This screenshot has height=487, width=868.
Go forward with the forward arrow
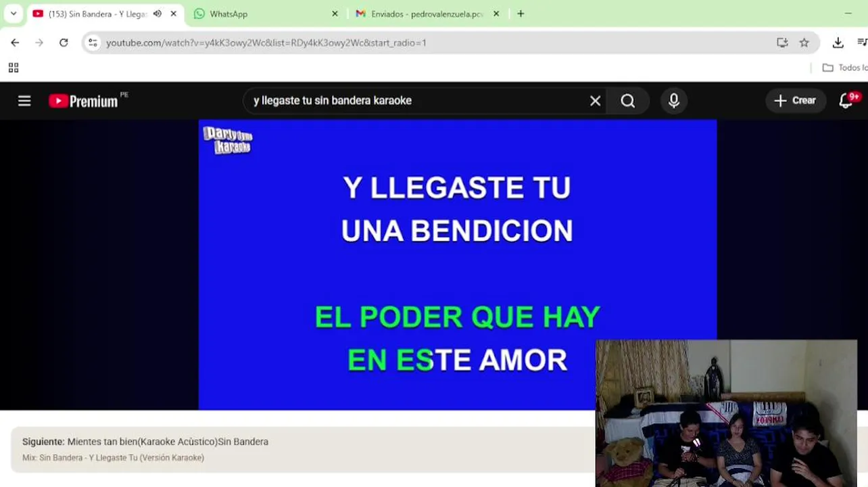point(39,43)
